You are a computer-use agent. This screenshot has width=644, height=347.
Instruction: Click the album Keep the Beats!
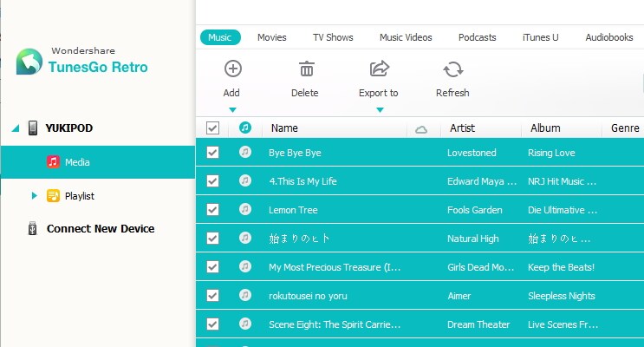(561, 267)
